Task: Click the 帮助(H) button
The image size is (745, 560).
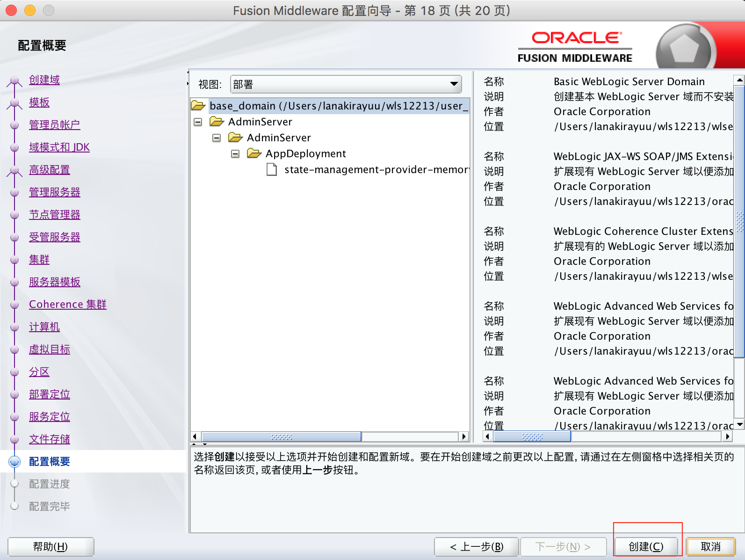Action: coord(51,546)
